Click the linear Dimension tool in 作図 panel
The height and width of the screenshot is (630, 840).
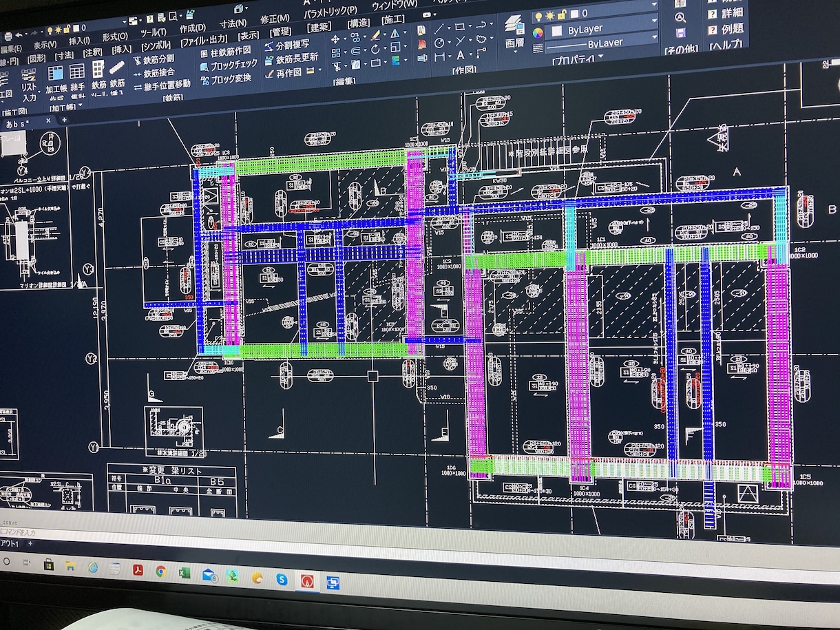[x=439, y=56]
